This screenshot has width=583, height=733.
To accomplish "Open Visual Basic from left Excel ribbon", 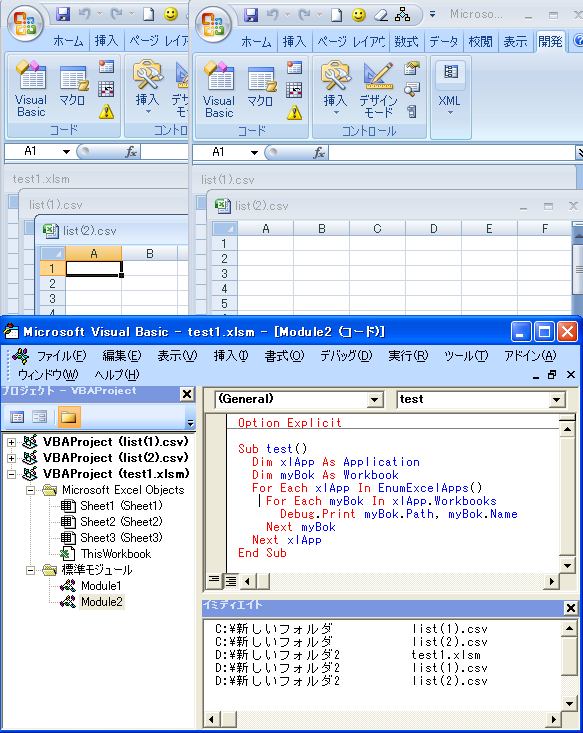I will pyautogui.click(x=31, y=88).
